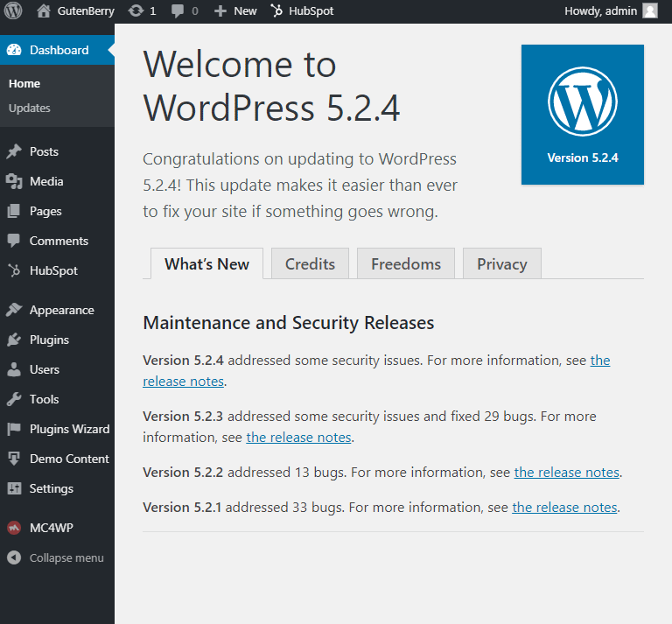Open Updates submenu under Dashboard

[x=30, y=108]
